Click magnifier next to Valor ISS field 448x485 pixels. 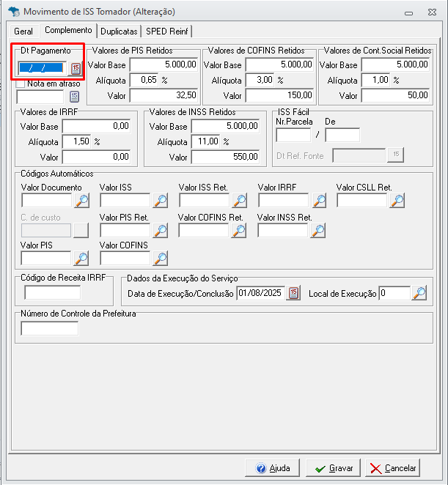pyautogui.click(x=161, y=201)
